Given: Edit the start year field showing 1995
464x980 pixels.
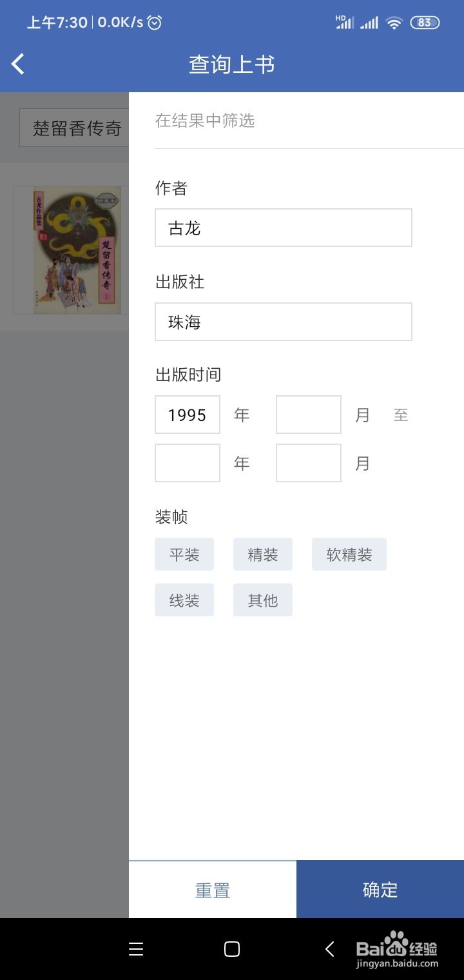Looking at the screenshot, I should pos(188,415).
